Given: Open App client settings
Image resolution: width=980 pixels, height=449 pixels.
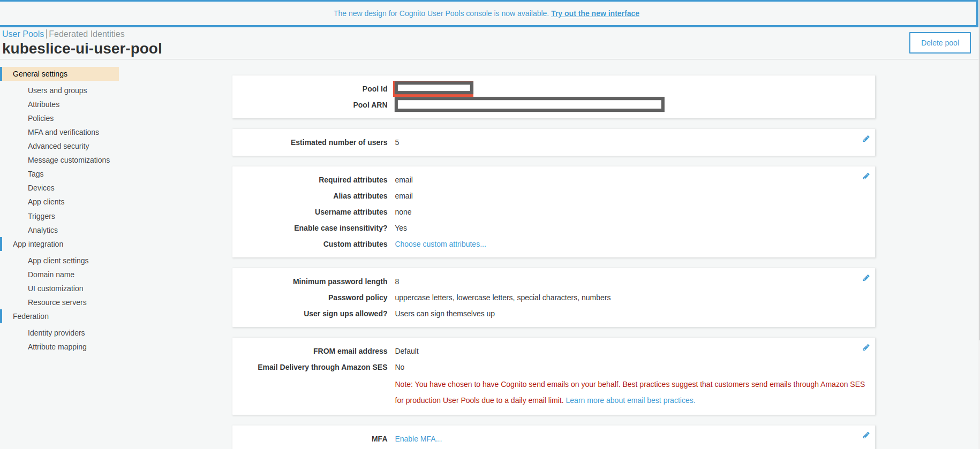Looking at the screenshot, I should [58, 261].
